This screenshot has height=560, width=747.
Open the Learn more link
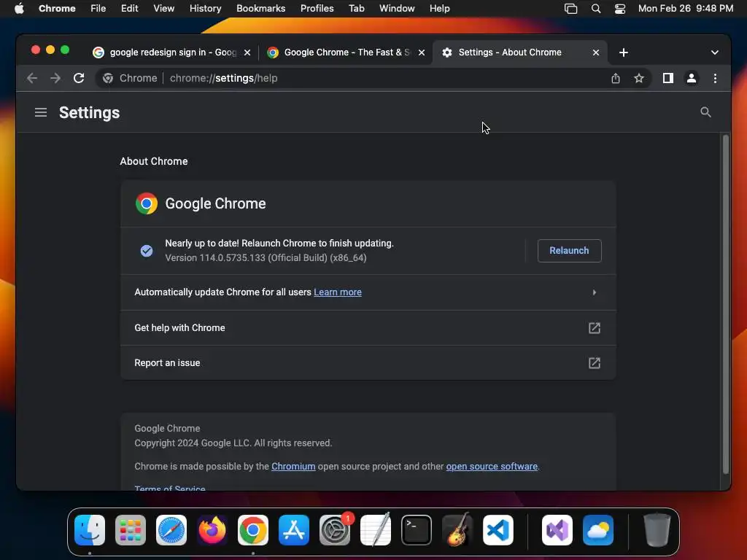point(337,292)
